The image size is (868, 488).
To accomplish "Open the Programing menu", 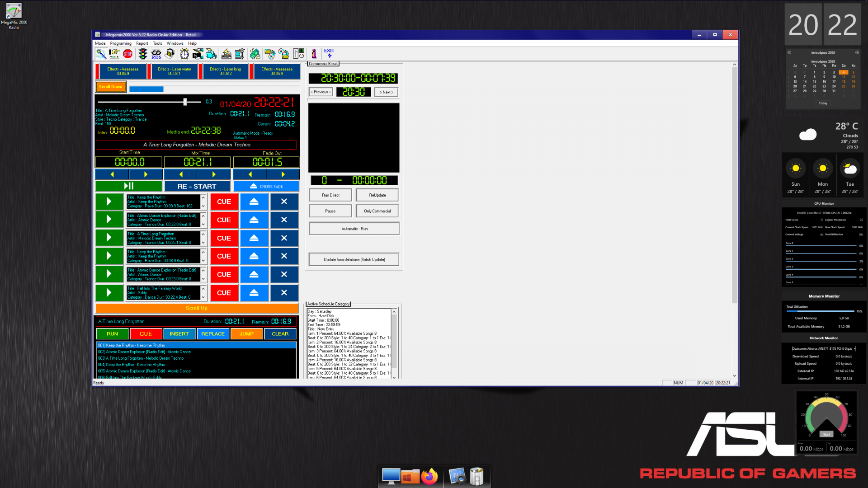I will [120, 43].
